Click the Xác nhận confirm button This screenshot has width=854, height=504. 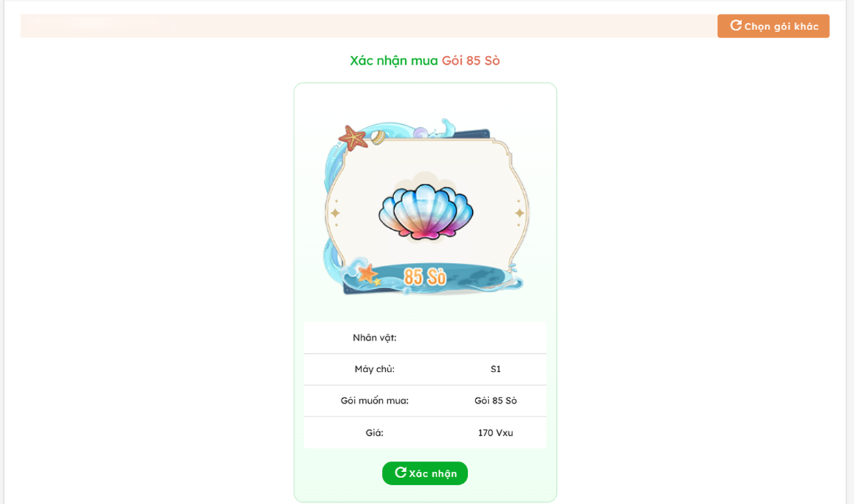425,473
